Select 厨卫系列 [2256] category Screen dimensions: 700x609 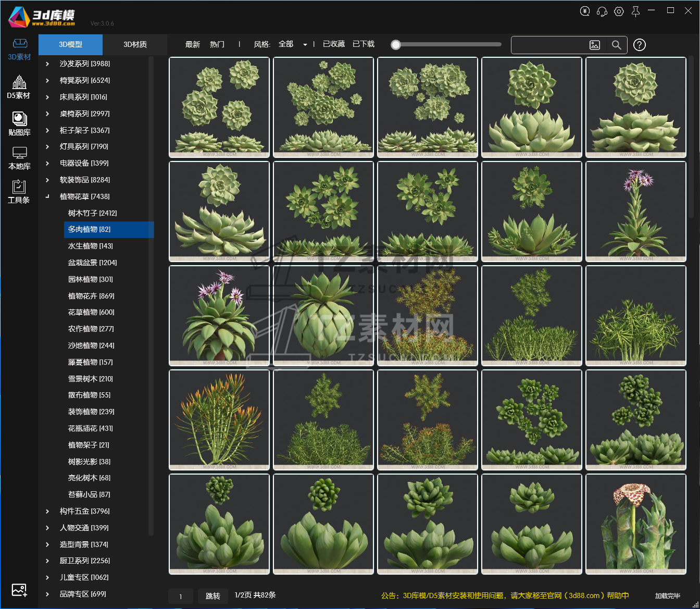pos(85,561)
